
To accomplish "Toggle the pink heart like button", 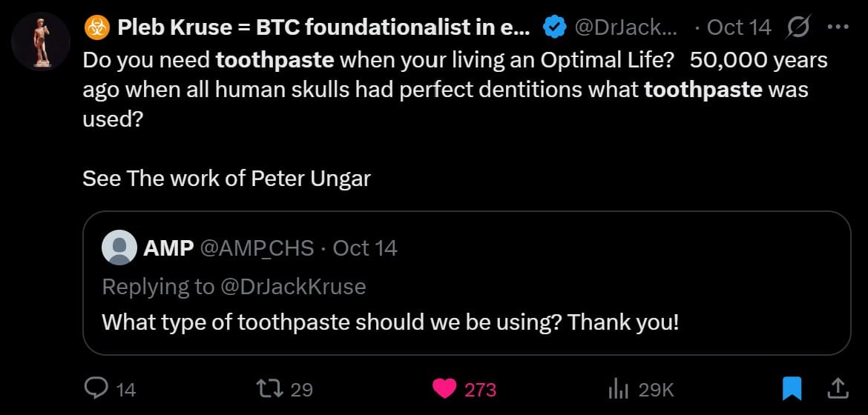I will (444, 388).
